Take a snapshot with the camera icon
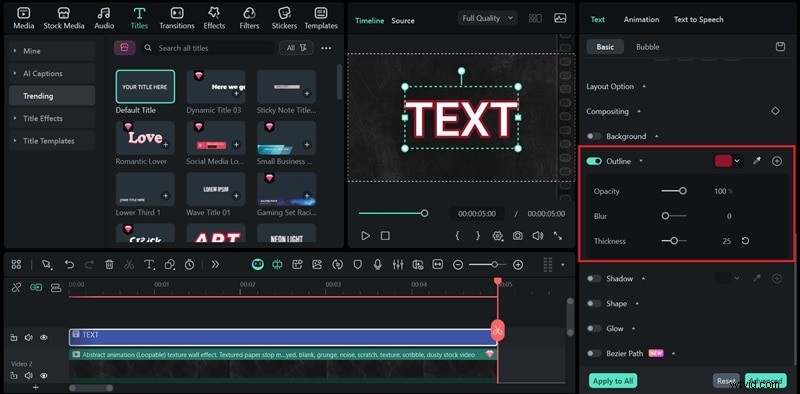The image size is (800, 394). point(517,236)
